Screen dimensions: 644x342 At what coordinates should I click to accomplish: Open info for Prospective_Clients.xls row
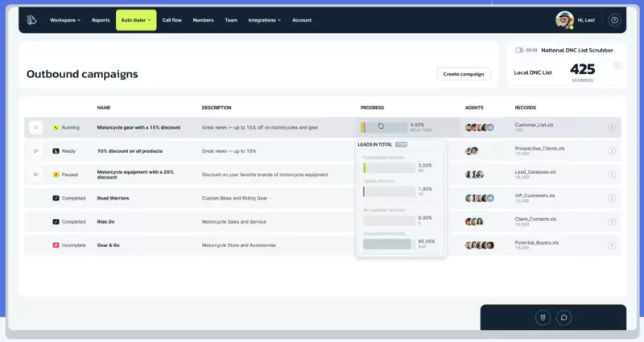click(x=612, y=151)
